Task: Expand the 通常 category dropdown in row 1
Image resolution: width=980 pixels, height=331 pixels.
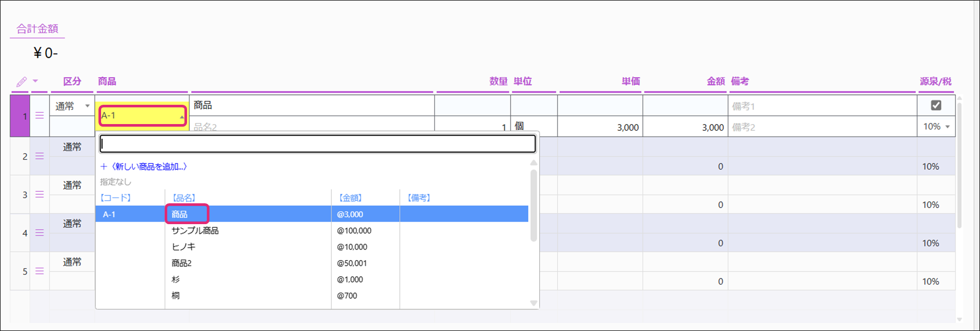Action: pyautogui.click(x=87, y=106)
